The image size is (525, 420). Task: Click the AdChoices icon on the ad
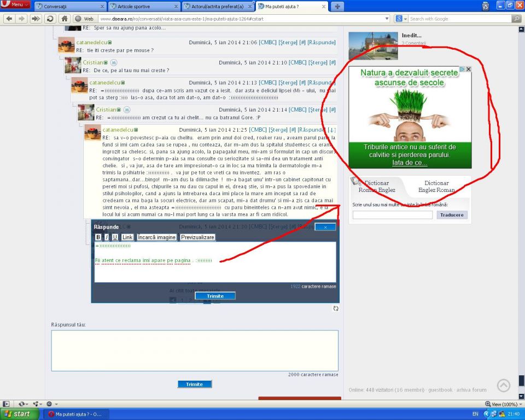pyautogui.click(x=462, y=69)
